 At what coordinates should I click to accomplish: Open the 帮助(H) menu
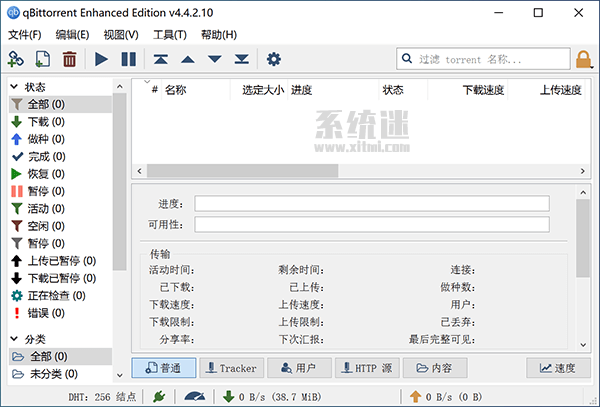point(219,35)
